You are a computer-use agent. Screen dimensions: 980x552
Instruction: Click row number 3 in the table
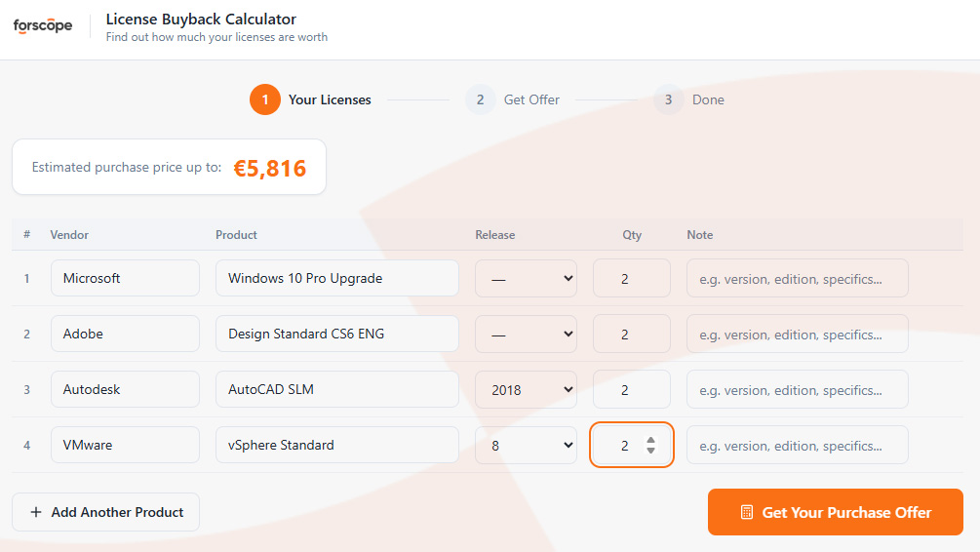[x=27, y=389]
